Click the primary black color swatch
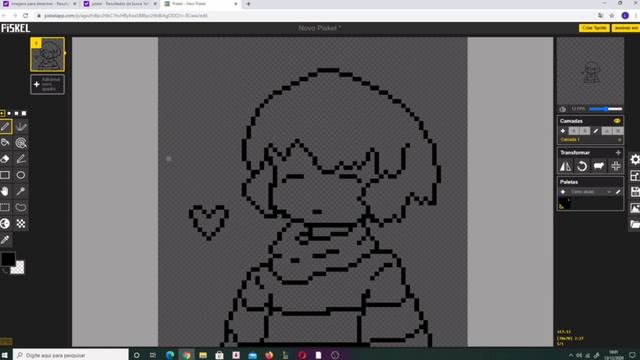 click(x=7, y=259)
